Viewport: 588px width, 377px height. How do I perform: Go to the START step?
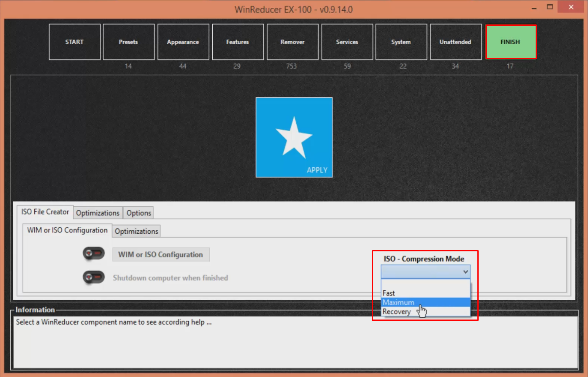75,42
